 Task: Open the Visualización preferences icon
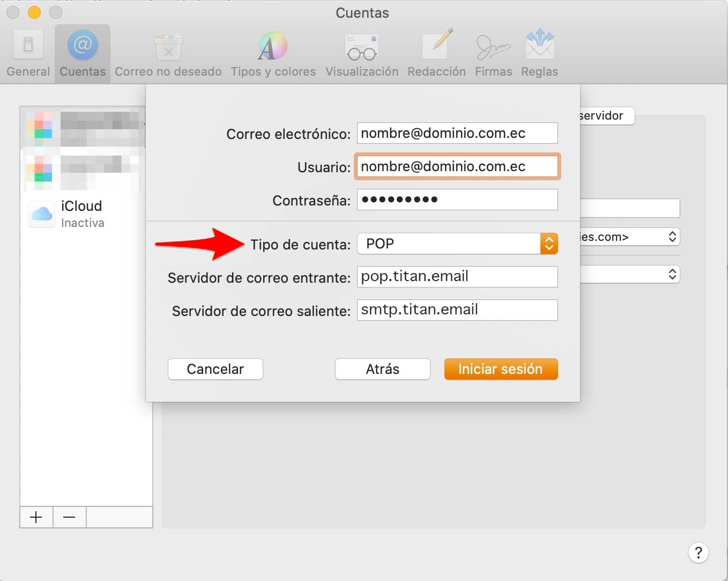pyautogui.click(x=361, y=53)
